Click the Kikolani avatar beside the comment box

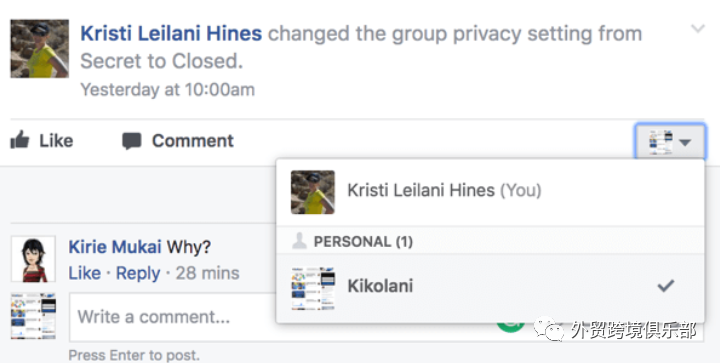(33, 316)
